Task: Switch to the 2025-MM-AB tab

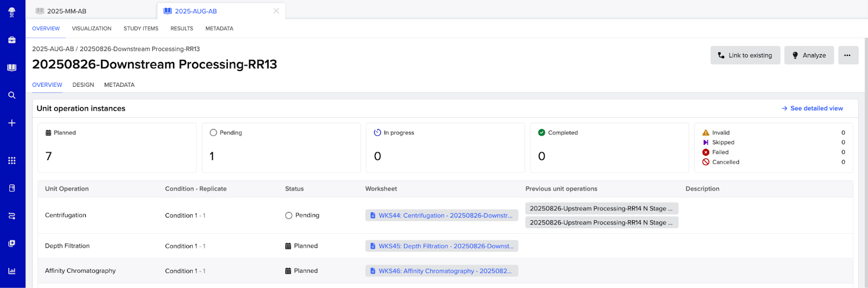Action: pos(66,11)
